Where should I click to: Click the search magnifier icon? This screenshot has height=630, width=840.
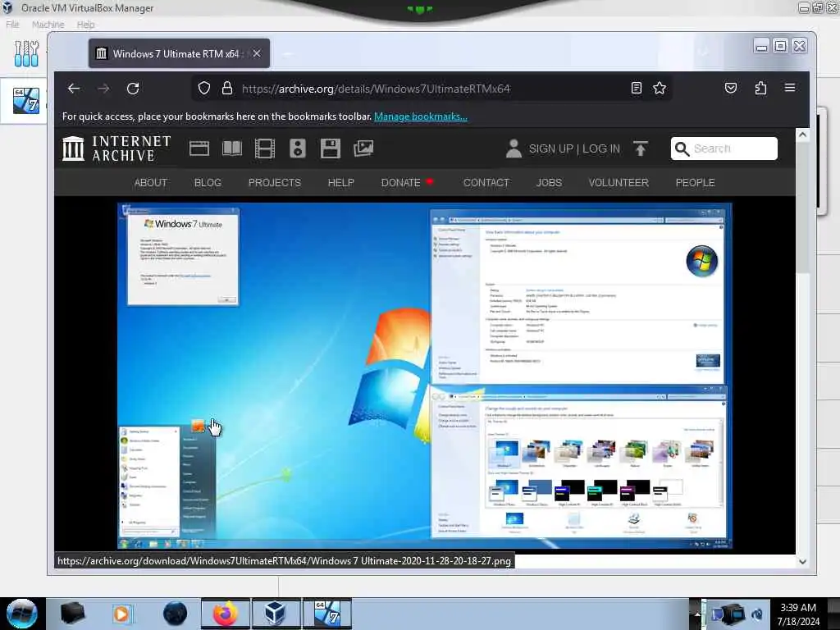[682, 148]
